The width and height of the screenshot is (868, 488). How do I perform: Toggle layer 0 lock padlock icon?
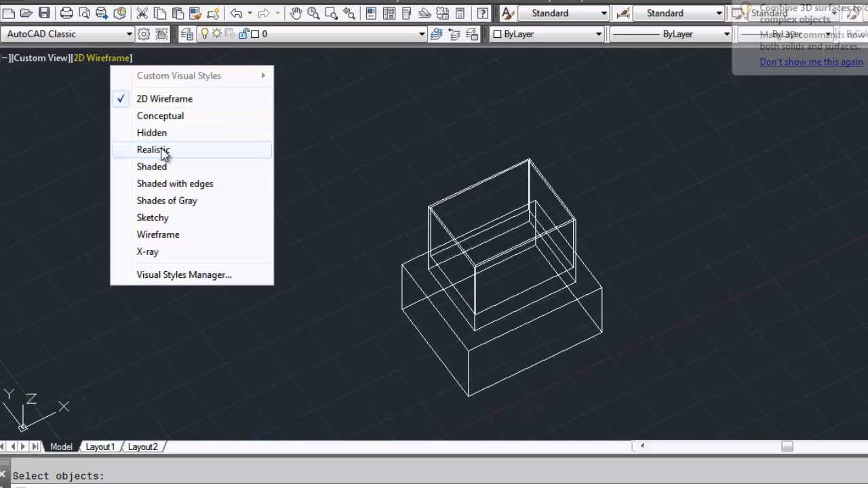pyautogui.click(x=244, y=34)
